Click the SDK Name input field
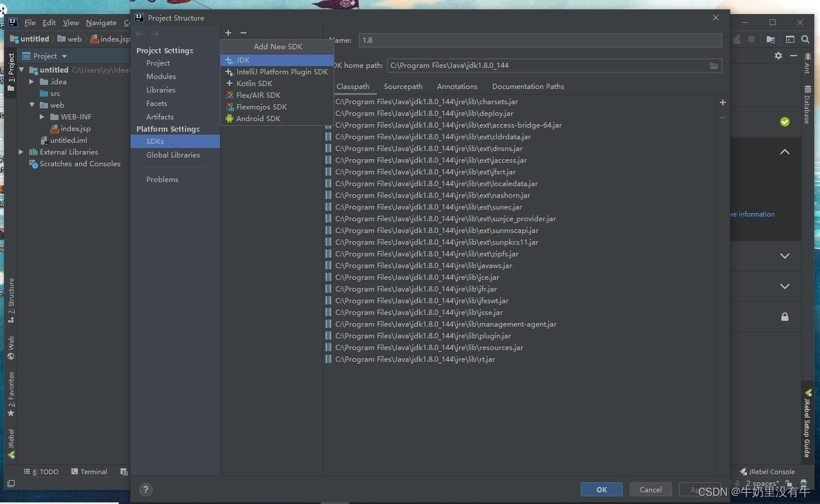820x504 pixels. point(540,40)
